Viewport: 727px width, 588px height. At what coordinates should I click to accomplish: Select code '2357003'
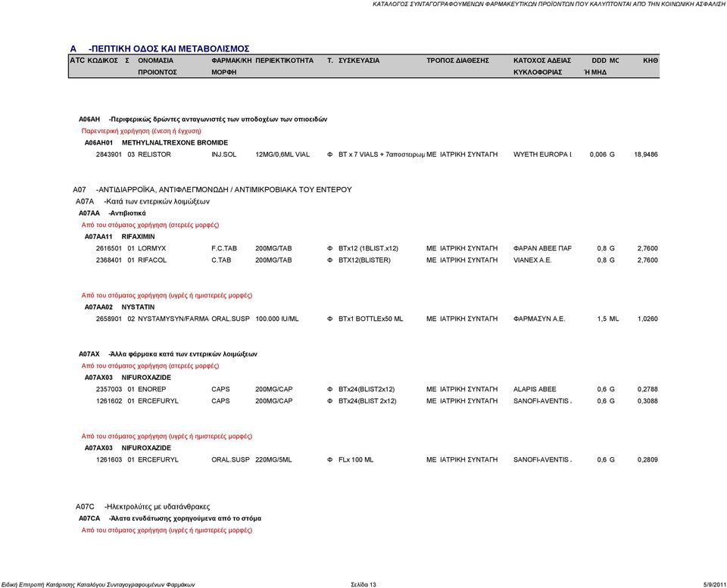[109, 389]
